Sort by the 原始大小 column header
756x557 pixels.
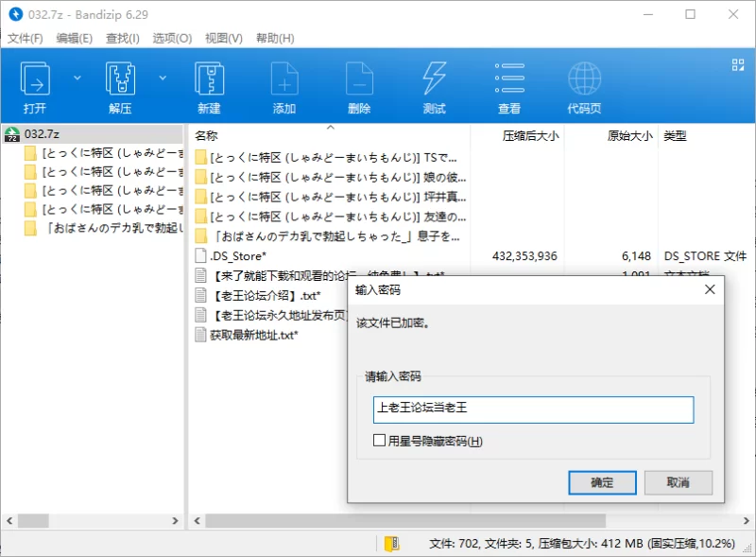(611, 135)
